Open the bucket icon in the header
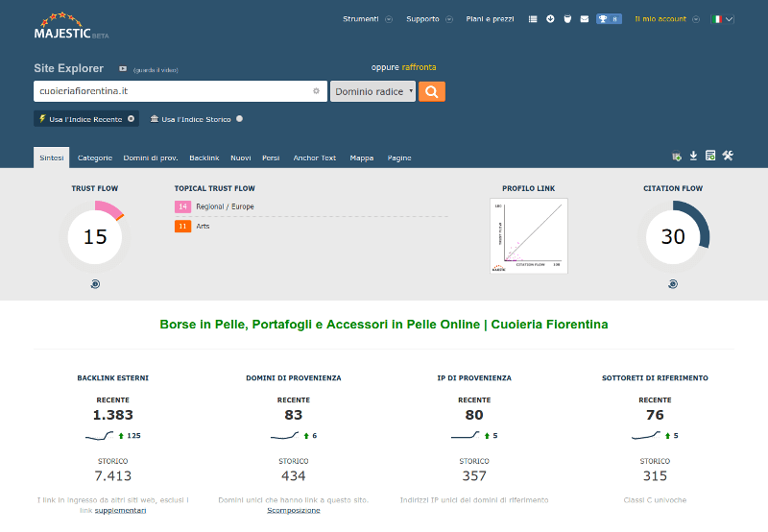Screen dimensions: 768x532 [x=567, y=19]
